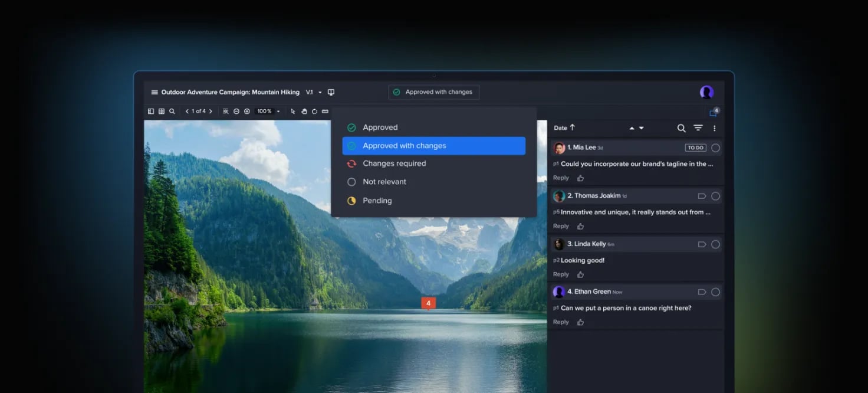Click the zoom in plus icon
The width and height of the screenshot is (868, 393).
[246, 111]
